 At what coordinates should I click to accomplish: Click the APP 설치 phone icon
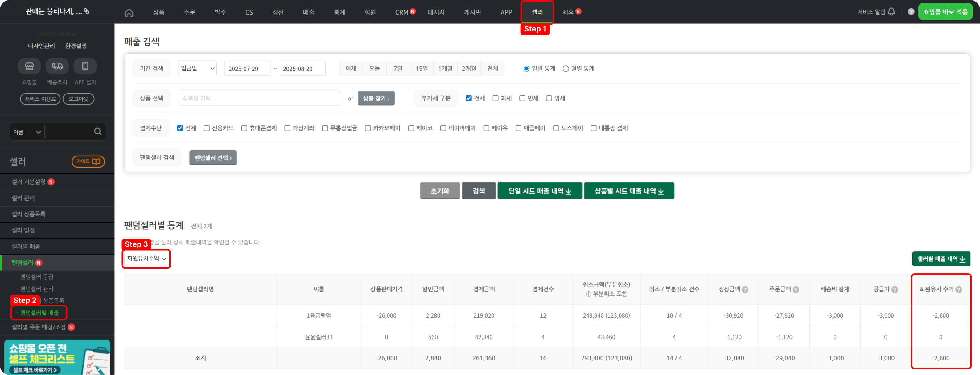pyautogui.click(x=85, y=66)
